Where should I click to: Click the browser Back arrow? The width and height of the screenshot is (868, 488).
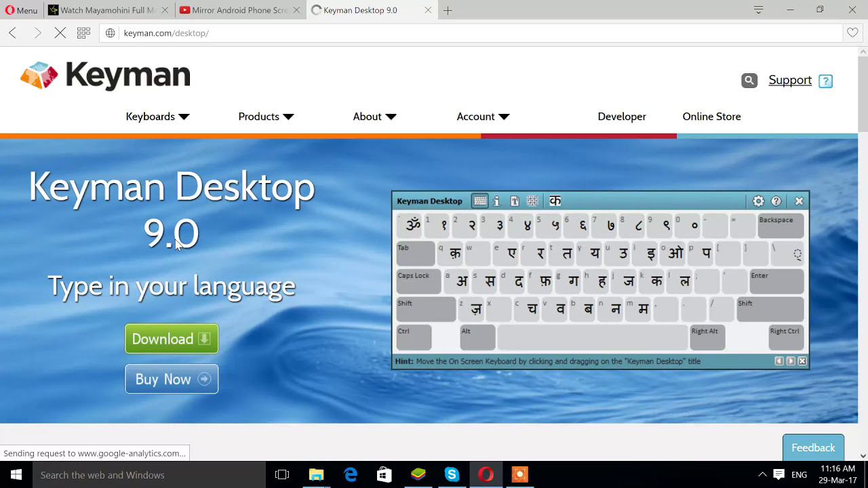(13, 33)
